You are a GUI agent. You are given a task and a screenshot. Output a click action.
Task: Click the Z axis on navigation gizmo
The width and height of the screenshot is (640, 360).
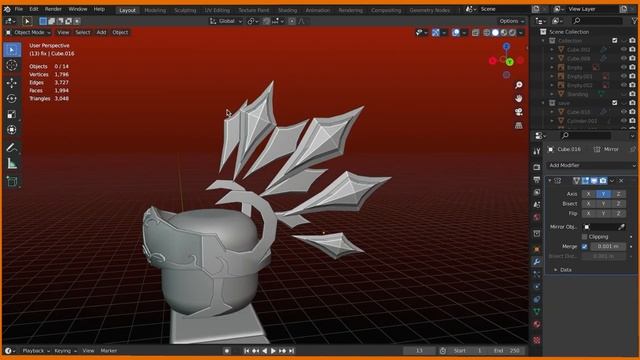coord(506,47)
